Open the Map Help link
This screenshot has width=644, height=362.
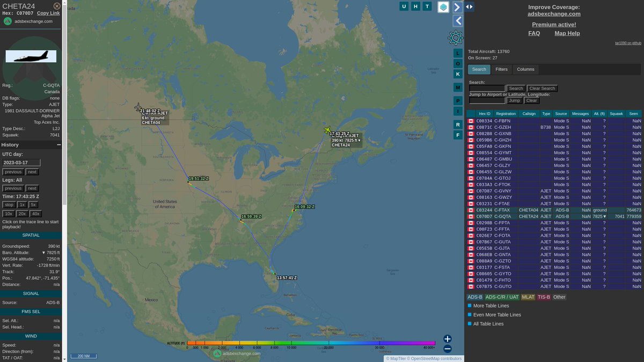click(567, 33)
